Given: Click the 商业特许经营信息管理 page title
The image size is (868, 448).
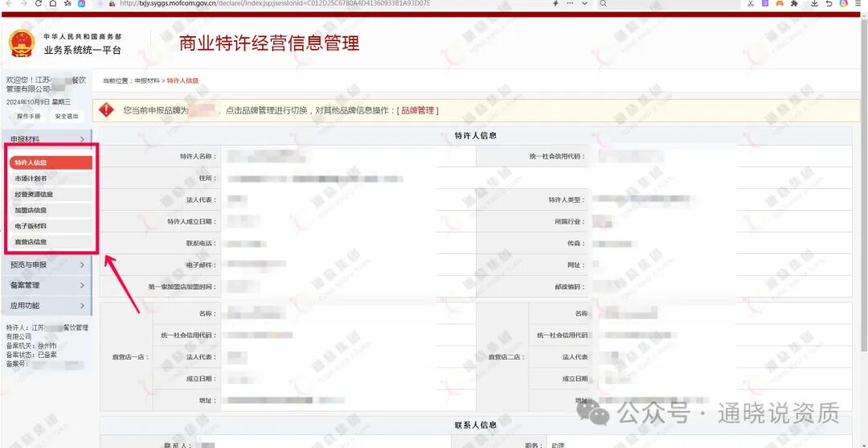Looking at the screenshot, I should pos(269,43).
